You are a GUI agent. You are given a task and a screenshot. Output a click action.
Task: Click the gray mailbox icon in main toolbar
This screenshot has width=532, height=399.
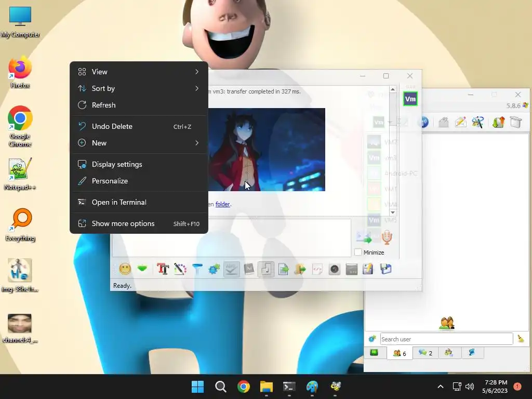tap(444, 122)
